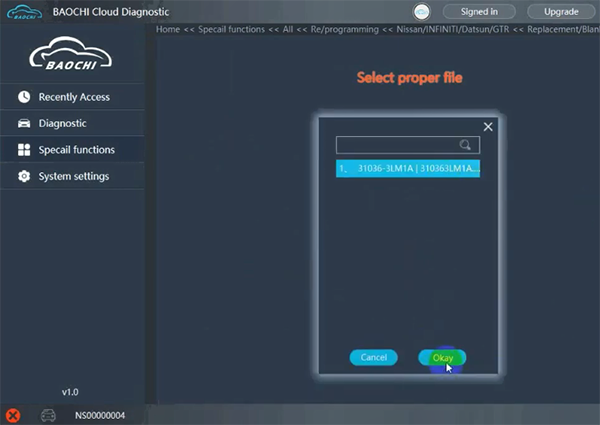Click the Cancel button
Screen dimensions: 600x425
tap(373, 357)
